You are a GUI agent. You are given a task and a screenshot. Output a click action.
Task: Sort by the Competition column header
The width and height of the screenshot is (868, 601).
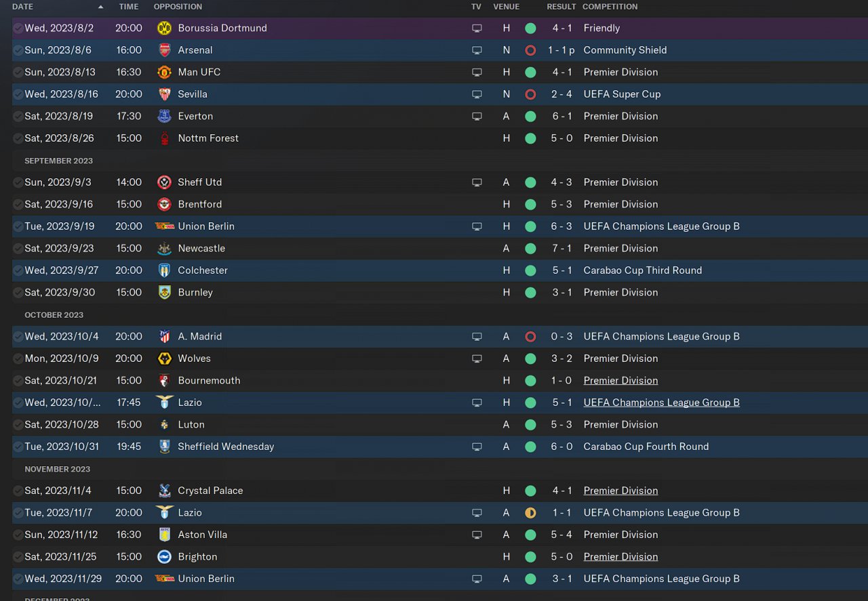(x=610, y=7)
